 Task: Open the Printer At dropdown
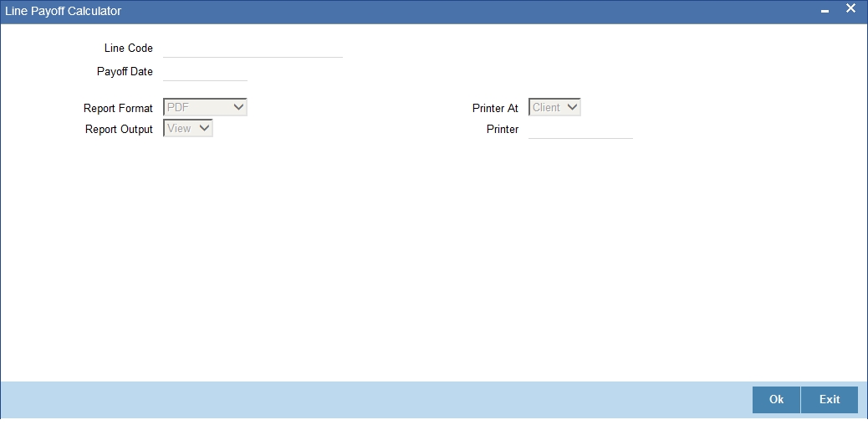554,107
